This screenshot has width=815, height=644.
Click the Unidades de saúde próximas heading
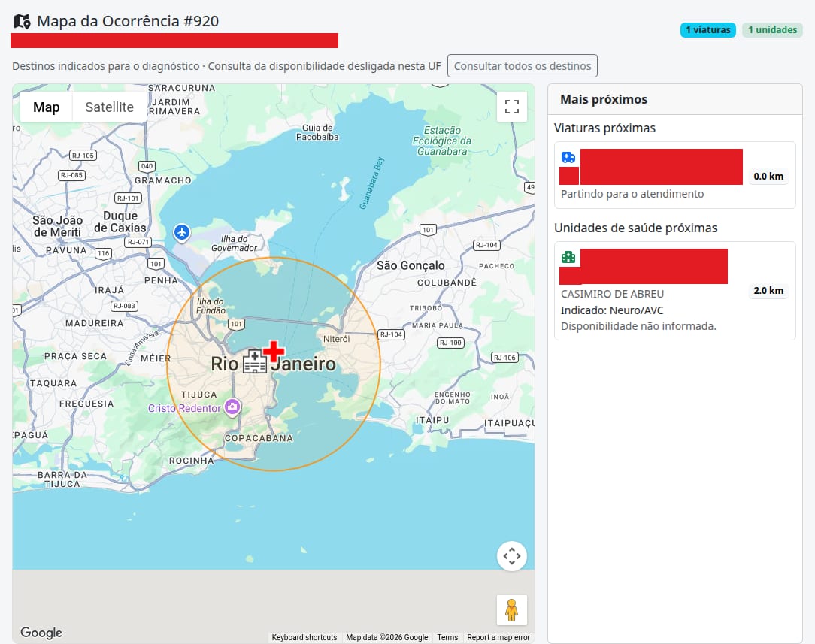[635, 228]
